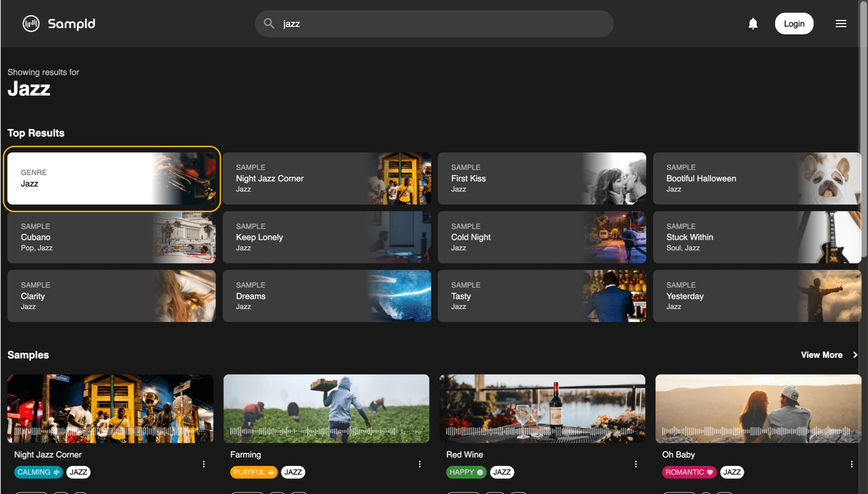Click the hamburger menu icon
The height and width of the screenshot is (494, 868).
pos(841,23)
